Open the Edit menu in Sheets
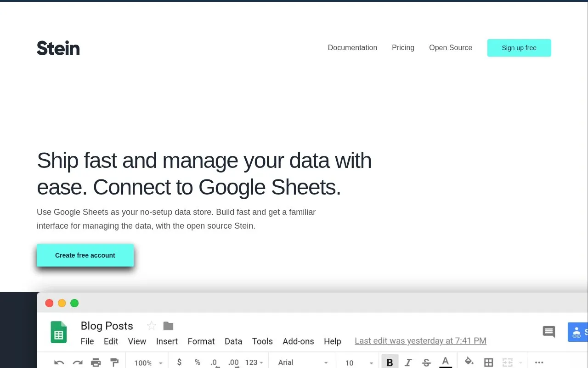588x368 pixels. point(111,341)
